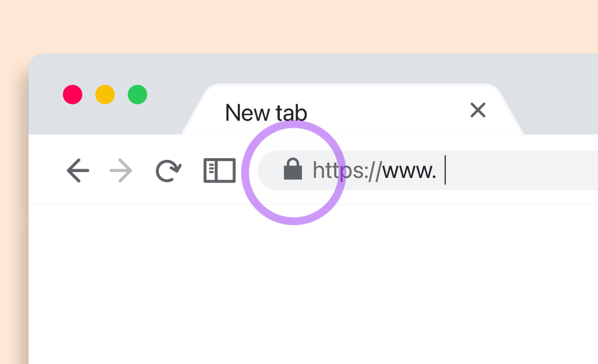Go back with the left arrow icon
The height and width of the screenshot is (364, 598).
[x=78, y=170]
